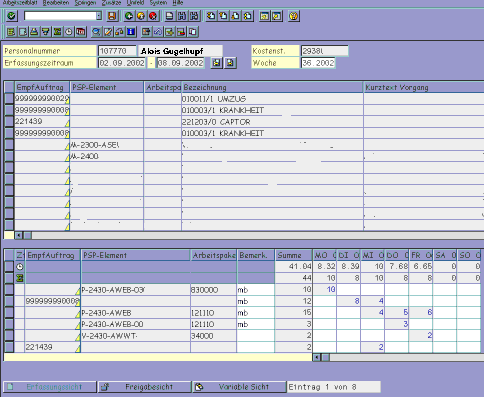
Task: Create new session icon
Action: (x=264, y=16)
